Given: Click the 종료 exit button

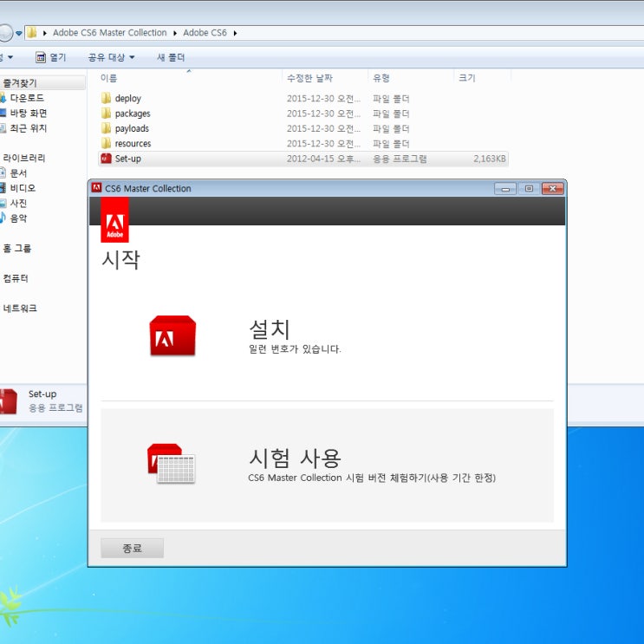Looking at the screenshot, I should [132, 548].
